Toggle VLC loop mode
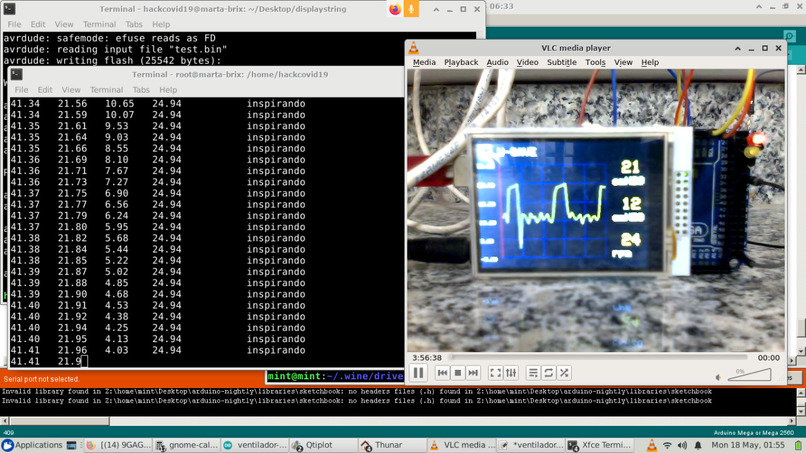This screenshot has width=806, height=453. [x=548, y=373]
